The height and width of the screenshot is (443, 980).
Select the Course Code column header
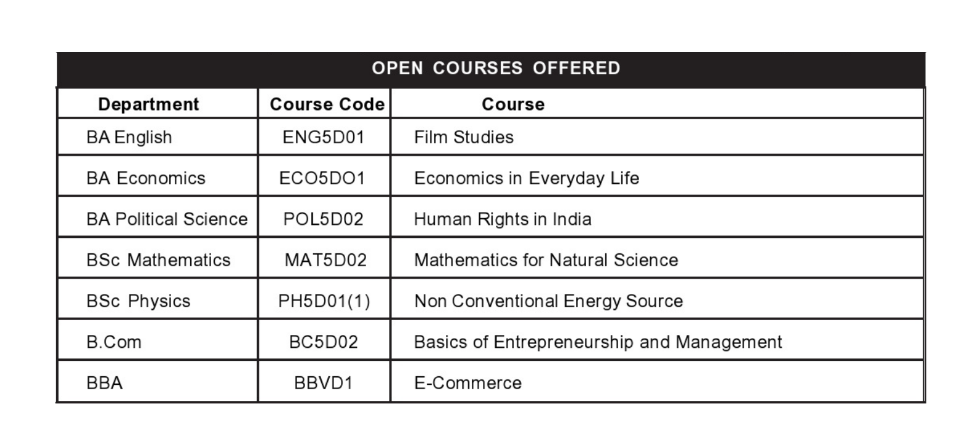327,104
